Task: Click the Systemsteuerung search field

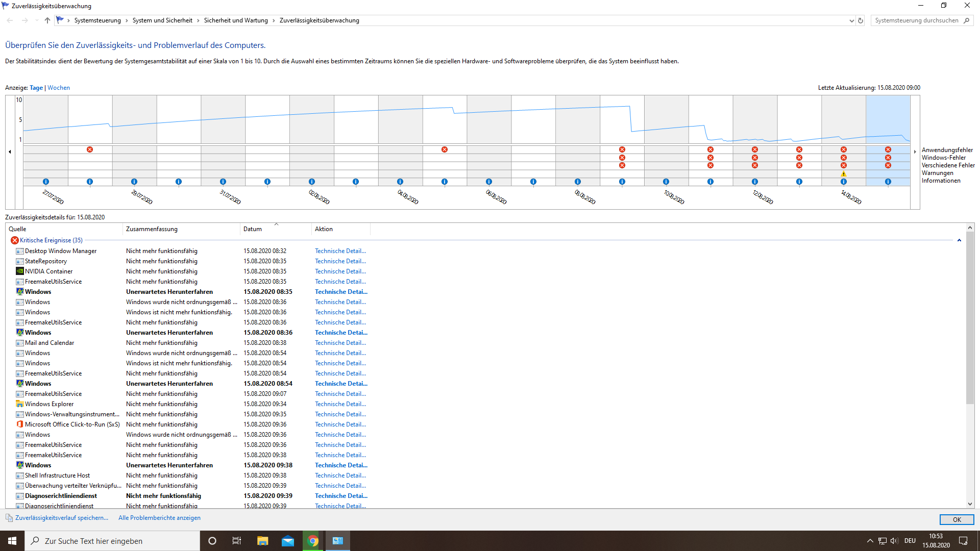Action: click(916, 20)
